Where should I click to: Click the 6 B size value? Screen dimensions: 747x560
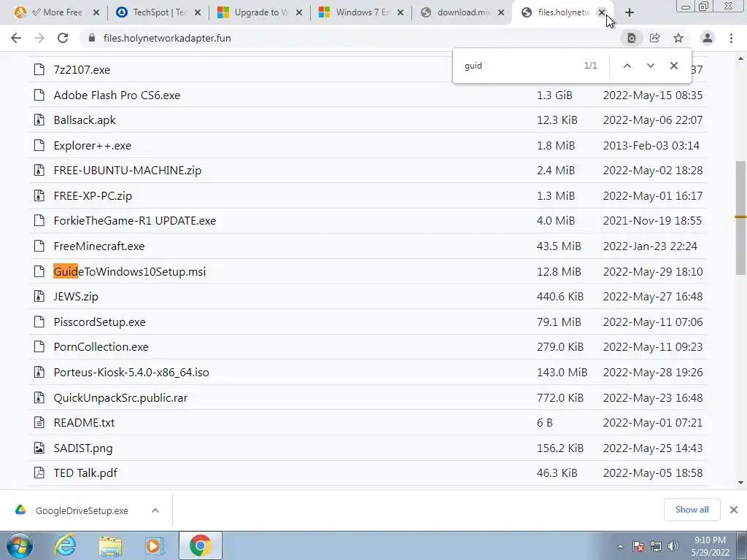pyautogui.click(x=544, y=422)
